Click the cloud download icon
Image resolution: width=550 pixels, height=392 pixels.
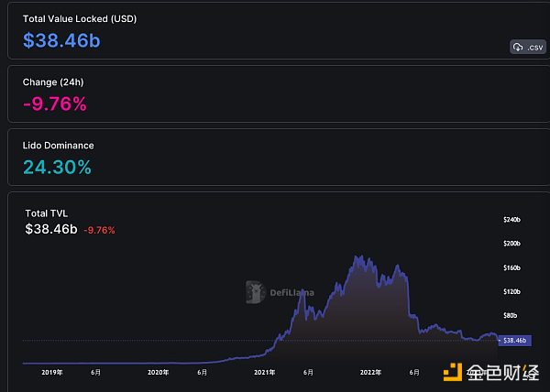[x=518, y=47]
